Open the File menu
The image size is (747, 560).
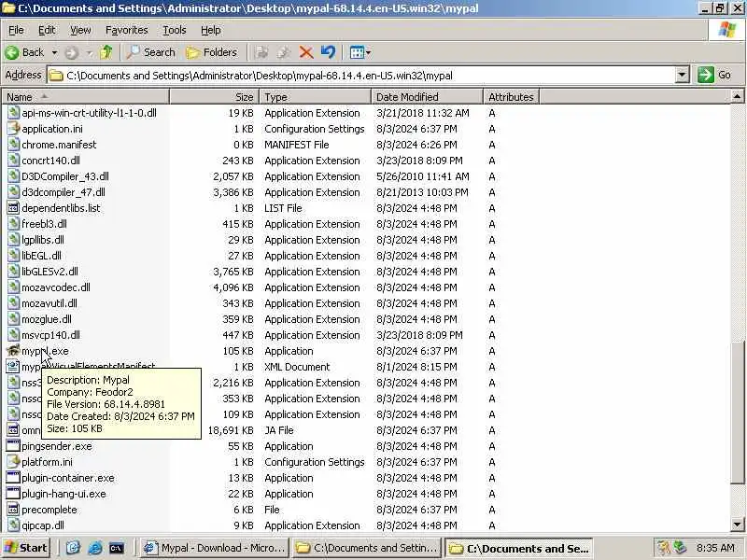(16, 30)
